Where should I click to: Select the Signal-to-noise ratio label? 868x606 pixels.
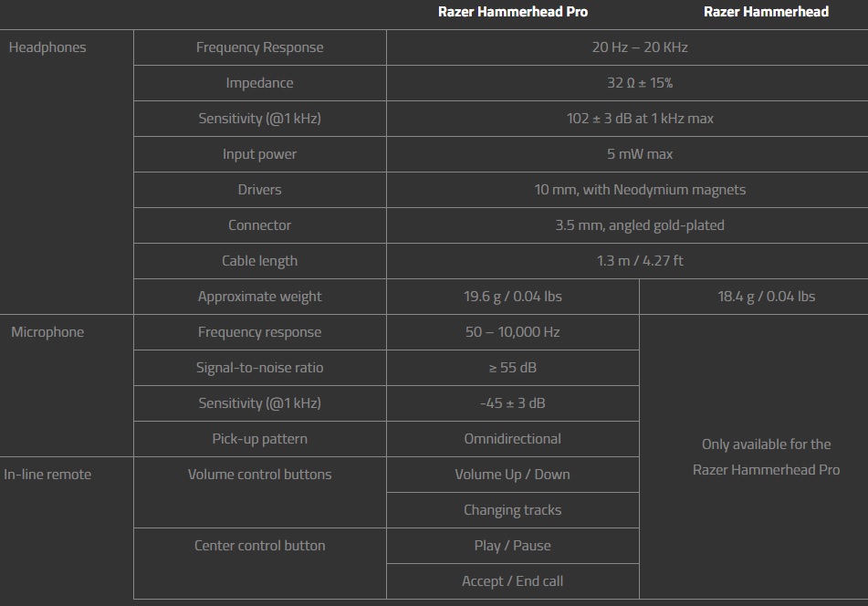[x=260, y=368]
